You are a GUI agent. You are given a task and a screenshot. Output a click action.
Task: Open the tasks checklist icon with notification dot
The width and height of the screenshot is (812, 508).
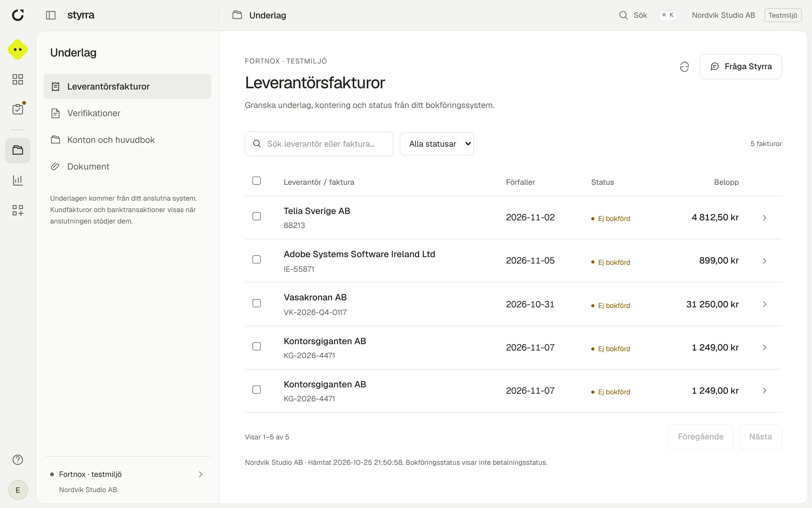click(18, 109)
